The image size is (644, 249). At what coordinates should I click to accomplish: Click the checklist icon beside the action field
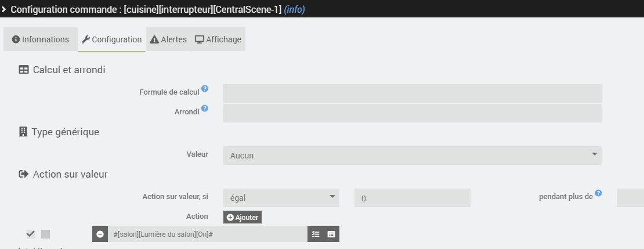[316, 234]
